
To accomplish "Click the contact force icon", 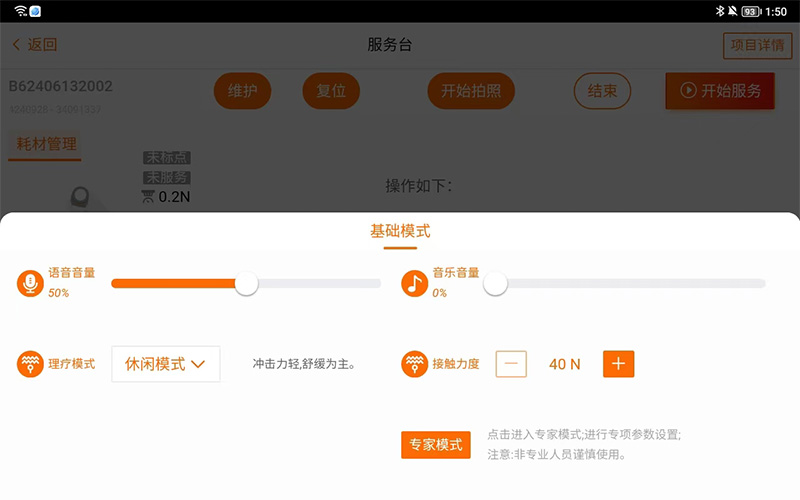I will click(x=414, y=364).
